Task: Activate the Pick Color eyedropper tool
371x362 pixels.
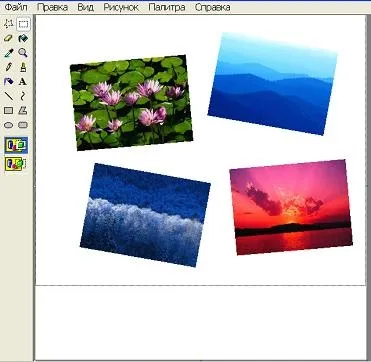Action: [x=8, y=53]
